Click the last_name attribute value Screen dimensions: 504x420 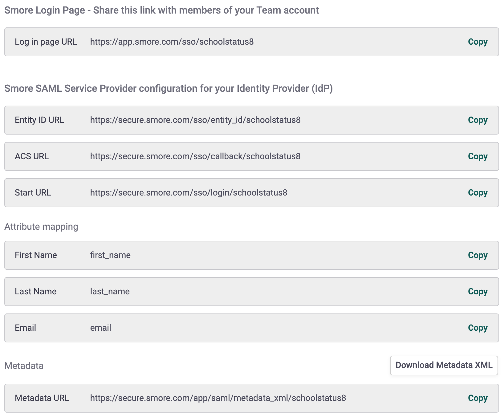[110, 292]
